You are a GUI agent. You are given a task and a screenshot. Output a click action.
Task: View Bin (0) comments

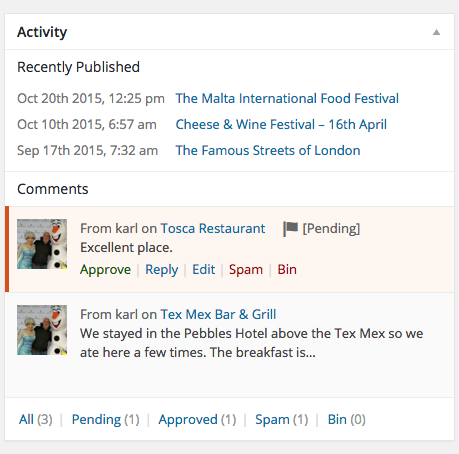click(x=347, y=419)
